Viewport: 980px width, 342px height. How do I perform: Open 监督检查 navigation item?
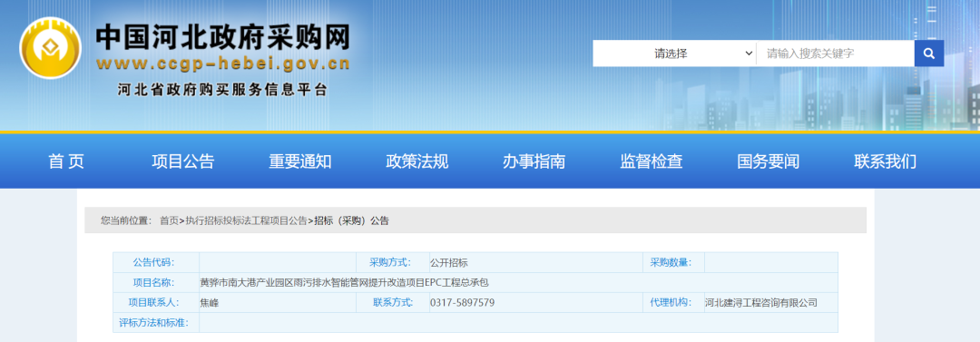[x=652, y=162]
